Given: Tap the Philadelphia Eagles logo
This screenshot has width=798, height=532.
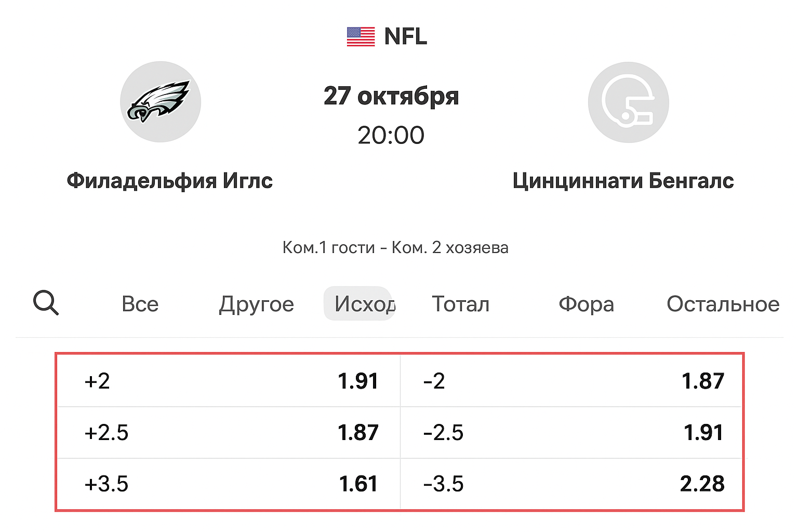Looking at the screenshot, I should 160,102.
